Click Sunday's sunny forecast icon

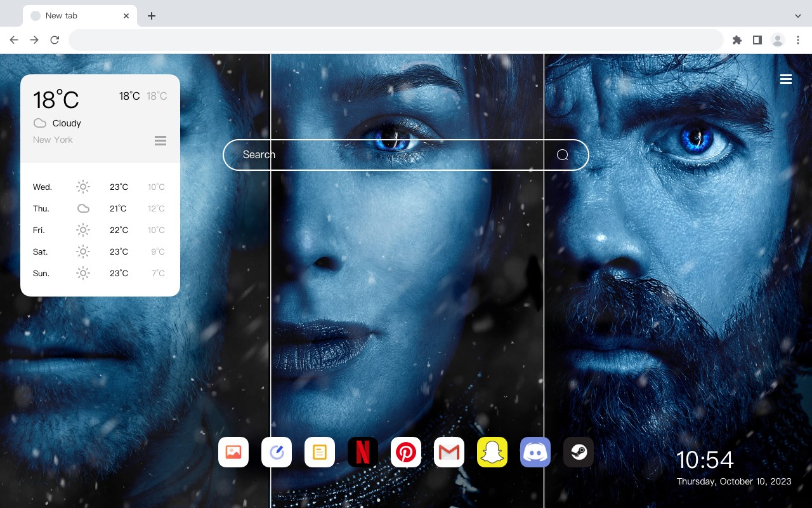[83, 273]
